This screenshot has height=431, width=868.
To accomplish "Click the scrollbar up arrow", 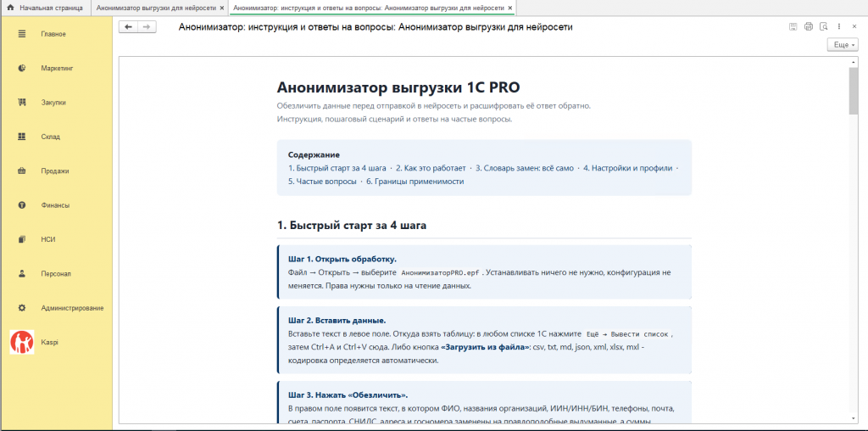I will point(853,62).
